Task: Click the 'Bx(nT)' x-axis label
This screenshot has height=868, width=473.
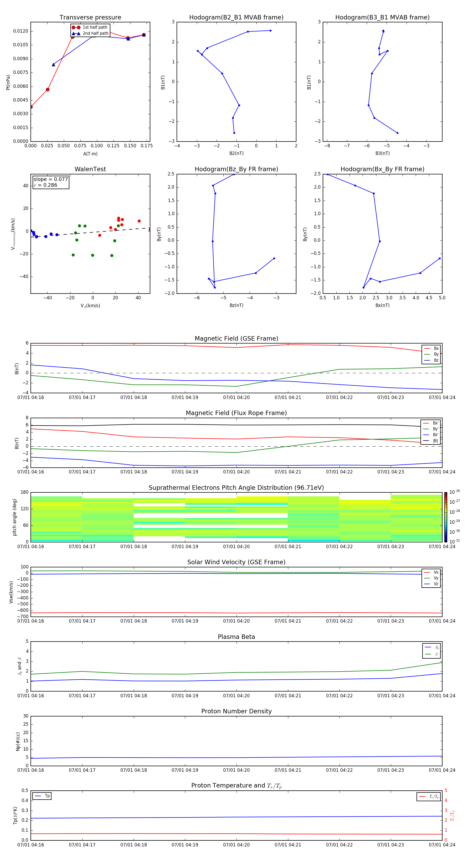Action: pyautogui.click(x=382, y=305)
